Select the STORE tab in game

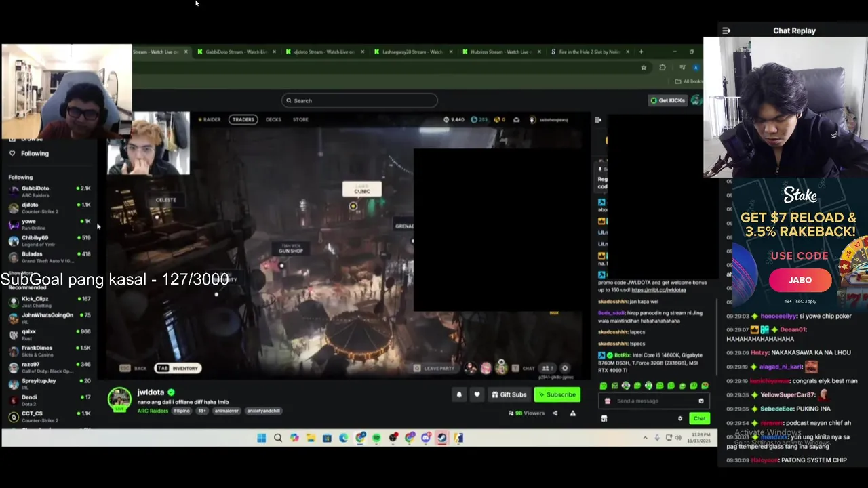300,119
